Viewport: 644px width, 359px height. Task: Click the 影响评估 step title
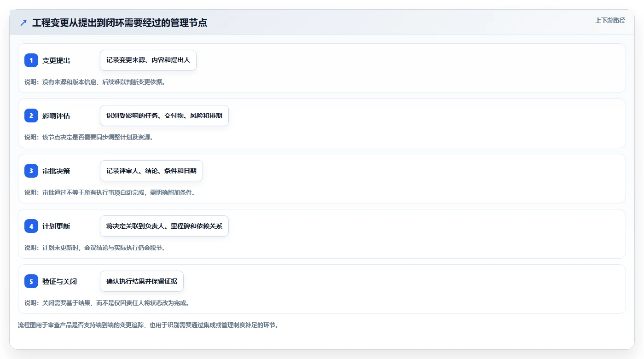click(x=56, y=116)
